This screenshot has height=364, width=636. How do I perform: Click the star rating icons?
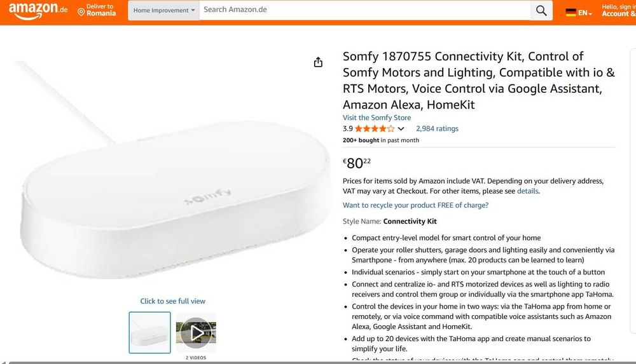(x=375, y=128)
